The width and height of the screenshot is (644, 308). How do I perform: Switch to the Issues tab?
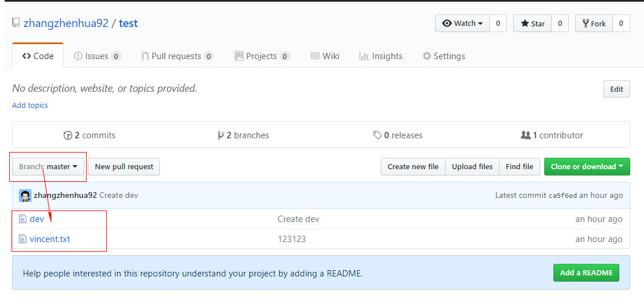point(97,56)
